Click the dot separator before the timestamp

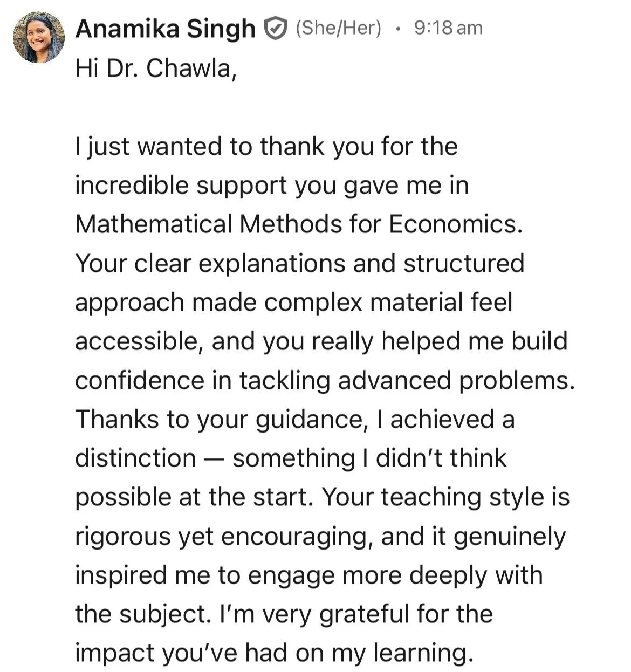(398, 28)
